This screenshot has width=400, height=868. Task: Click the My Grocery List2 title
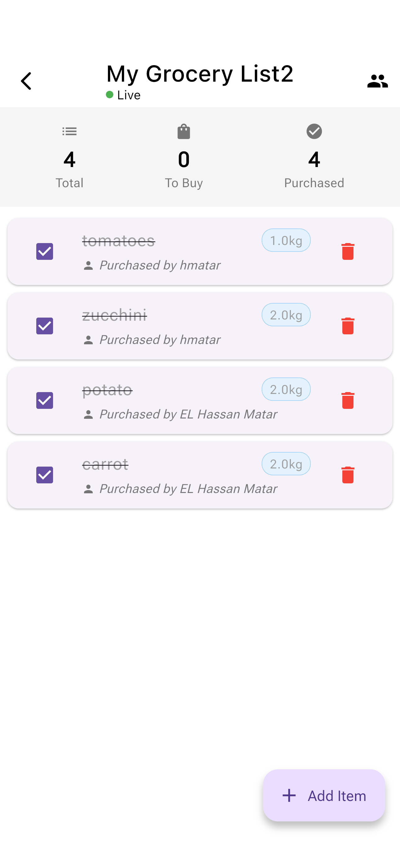tap(200, 74)
